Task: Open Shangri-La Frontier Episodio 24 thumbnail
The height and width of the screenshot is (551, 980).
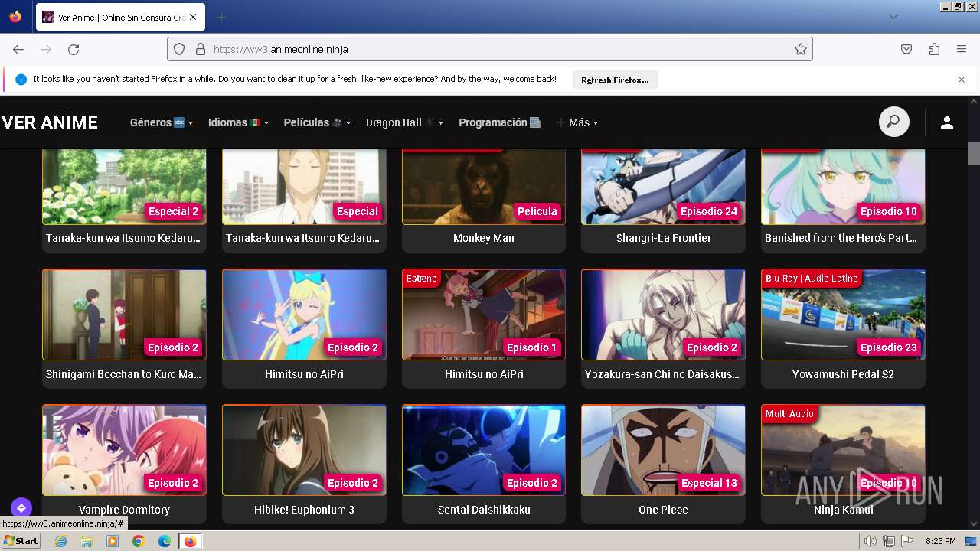Action: point(663,187)
